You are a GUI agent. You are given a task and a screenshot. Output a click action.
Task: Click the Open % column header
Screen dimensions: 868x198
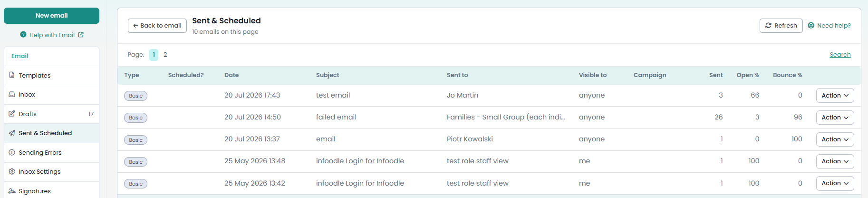[748, 75]
